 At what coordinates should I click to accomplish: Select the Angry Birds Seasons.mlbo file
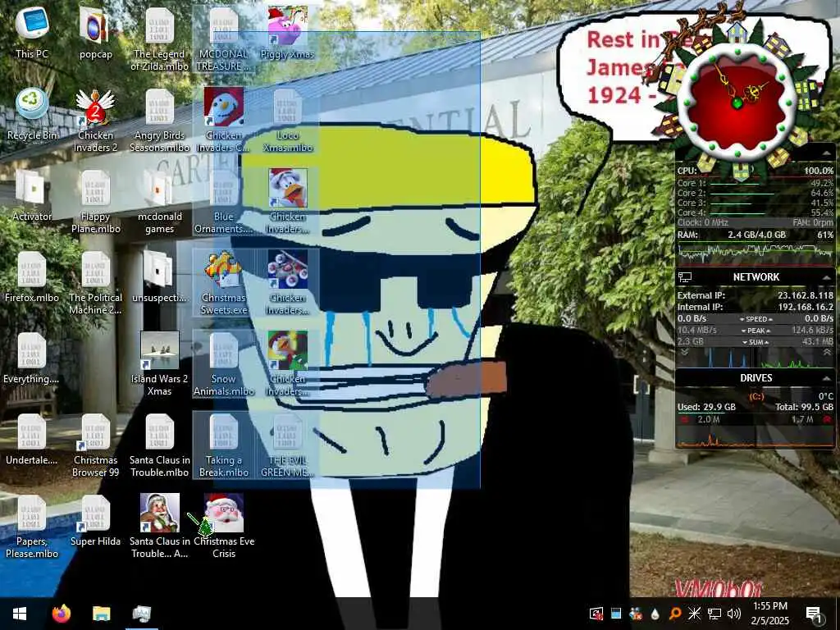click(x=160, y=120)
